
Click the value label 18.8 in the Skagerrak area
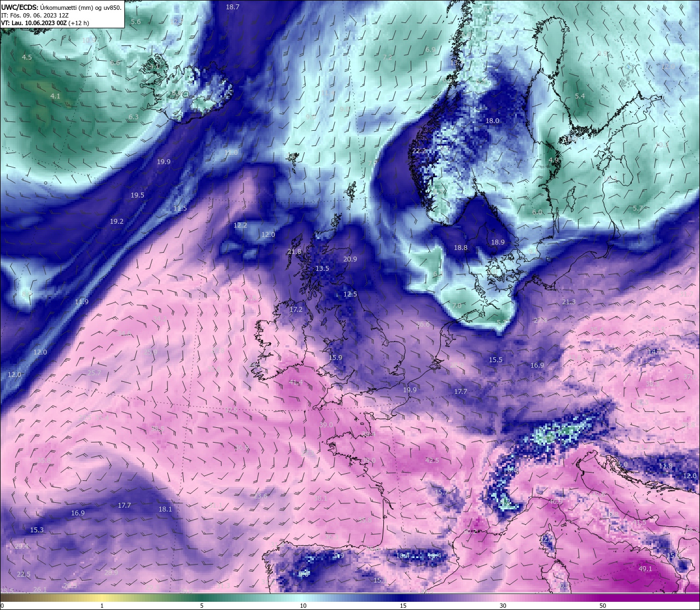point(460,248)
